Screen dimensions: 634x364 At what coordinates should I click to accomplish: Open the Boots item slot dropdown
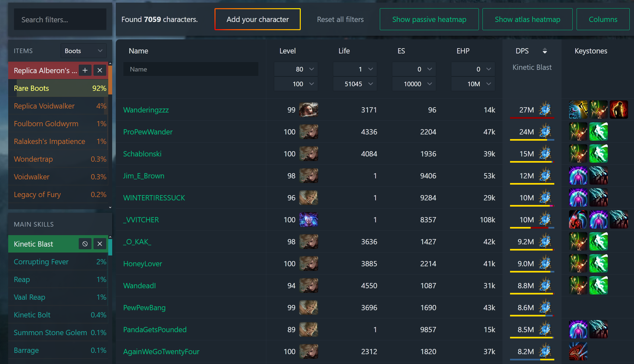(83, 51)
